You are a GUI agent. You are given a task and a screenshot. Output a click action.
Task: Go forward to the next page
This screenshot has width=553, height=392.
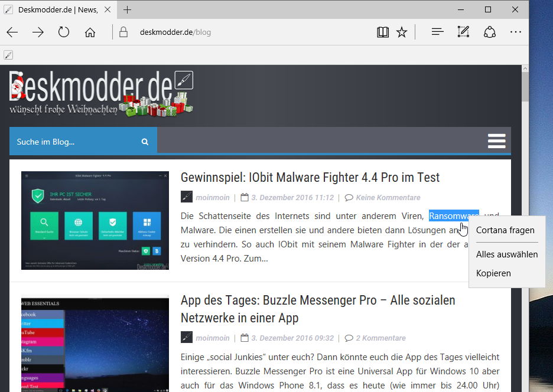click(38, 32)
